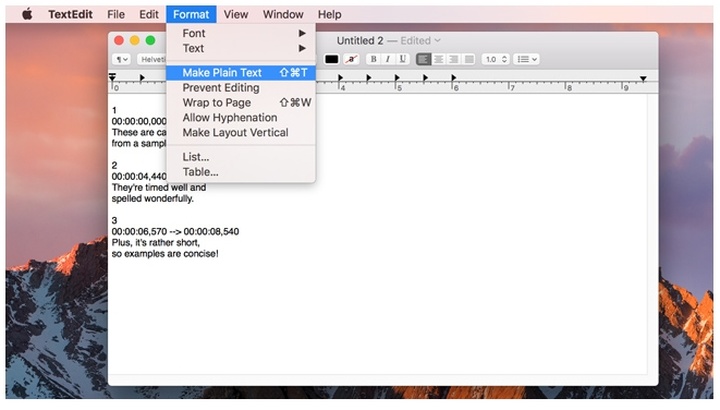Close the open Format menu
The height and width of the screenshot is (410, 720).
coord(191,14)
